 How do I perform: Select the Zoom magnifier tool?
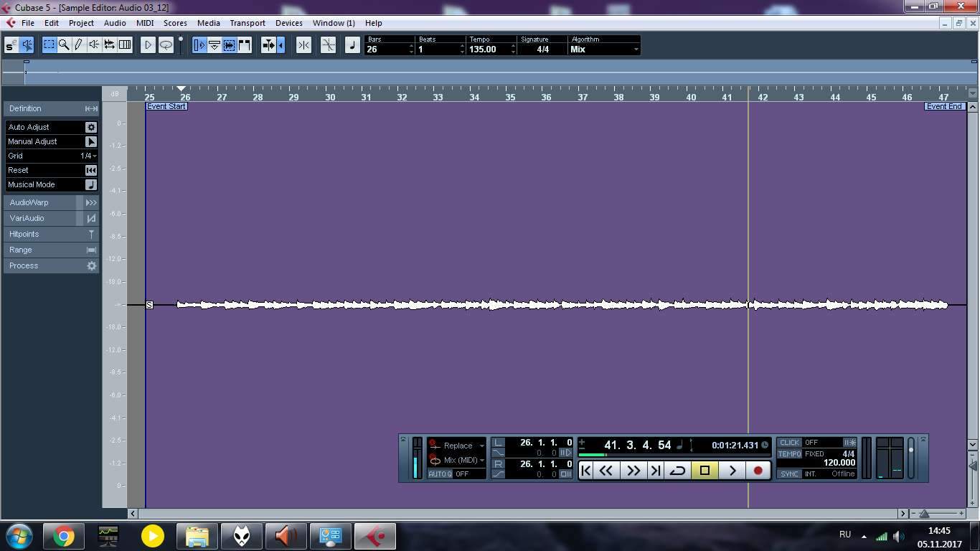[64, 45]
